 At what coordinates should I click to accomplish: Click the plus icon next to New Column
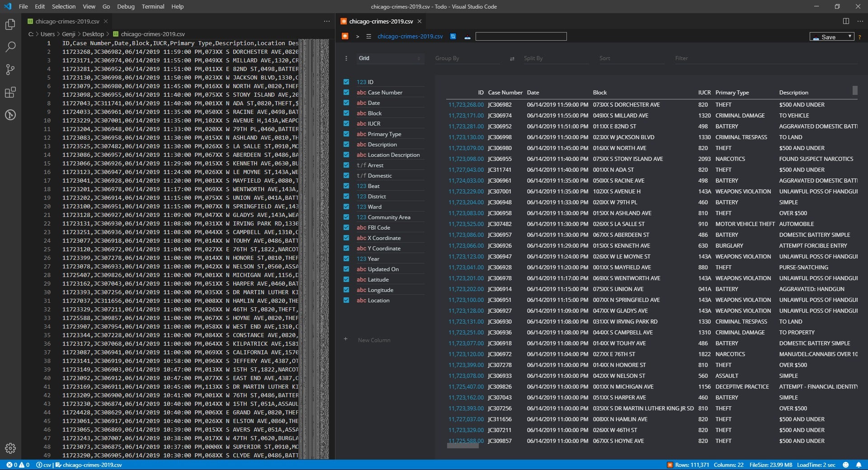[x=345, y=339]
